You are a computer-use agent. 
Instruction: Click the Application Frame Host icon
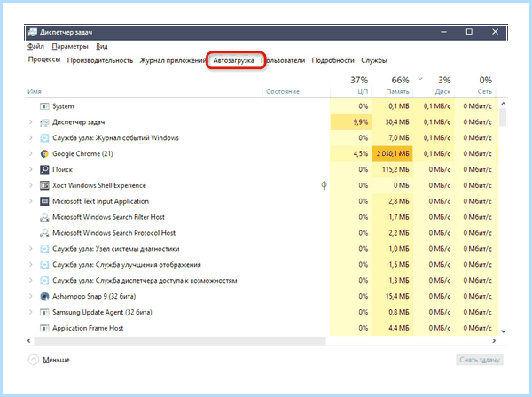(44, 328)
